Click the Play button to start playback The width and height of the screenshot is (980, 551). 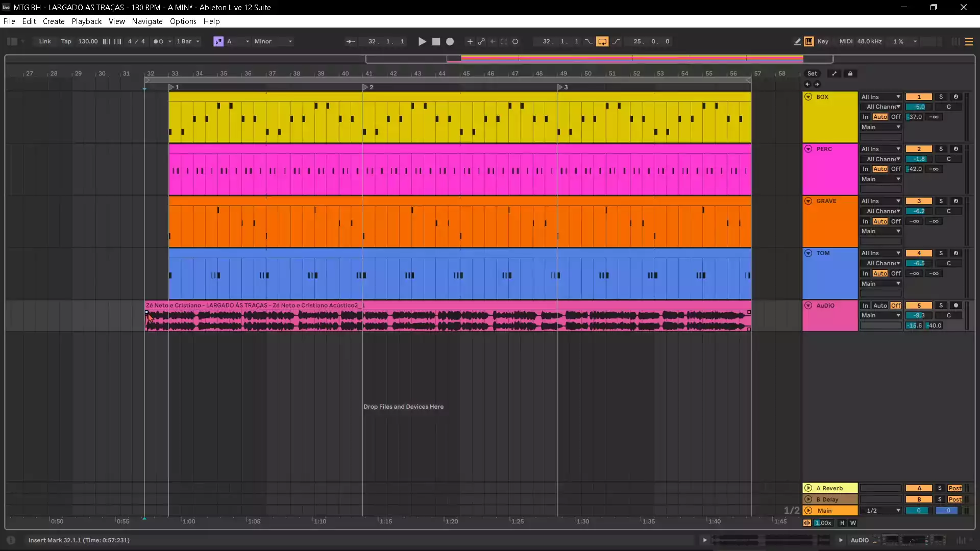pyautogui.click(x=421, y=41)
